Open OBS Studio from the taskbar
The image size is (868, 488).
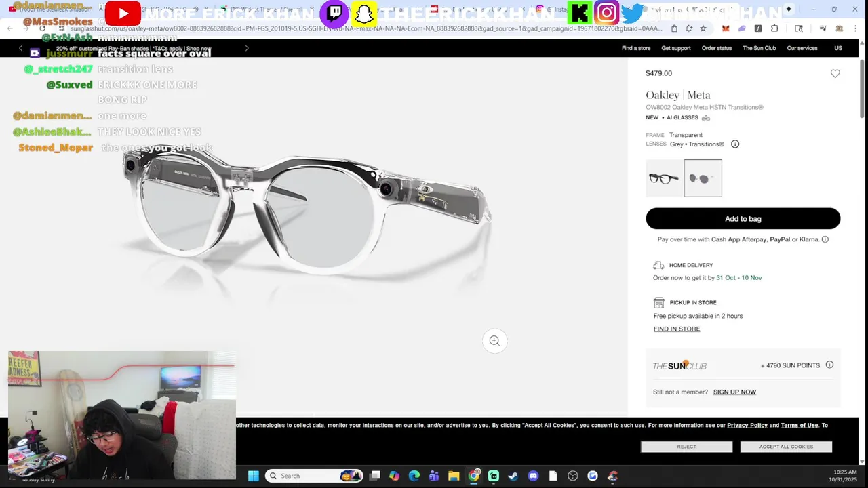point(573,476)
